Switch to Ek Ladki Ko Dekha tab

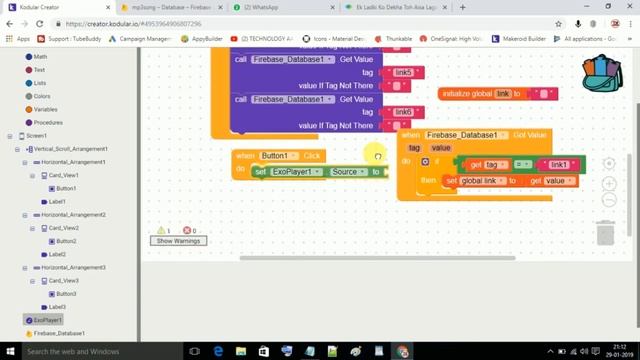click(395, 7)
